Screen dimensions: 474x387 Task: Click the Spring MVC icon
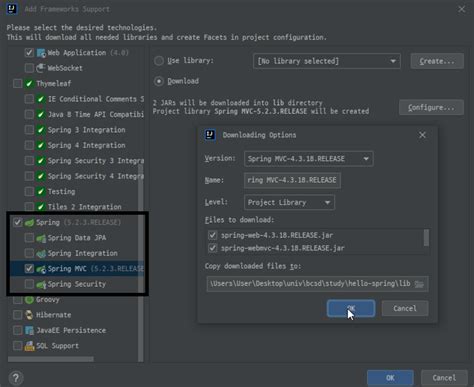pyautogui.click(x=41, y=269)
